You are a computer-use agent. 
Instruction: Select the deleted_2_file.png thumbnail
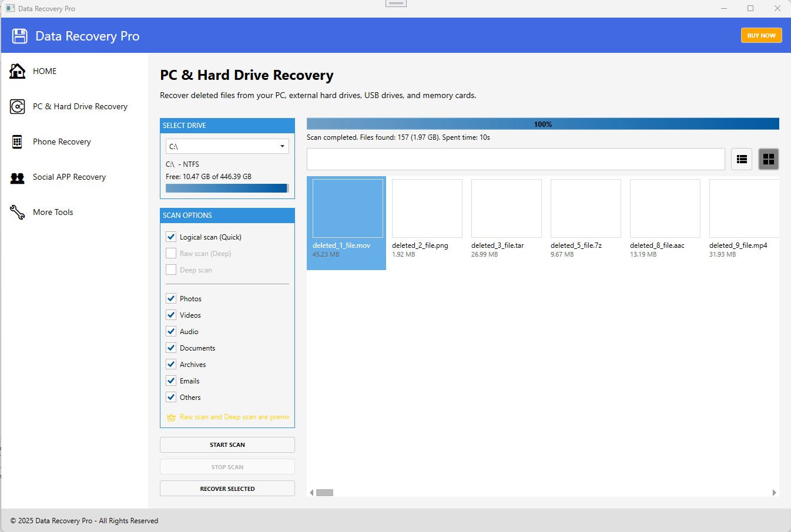[x=427, y=208]
